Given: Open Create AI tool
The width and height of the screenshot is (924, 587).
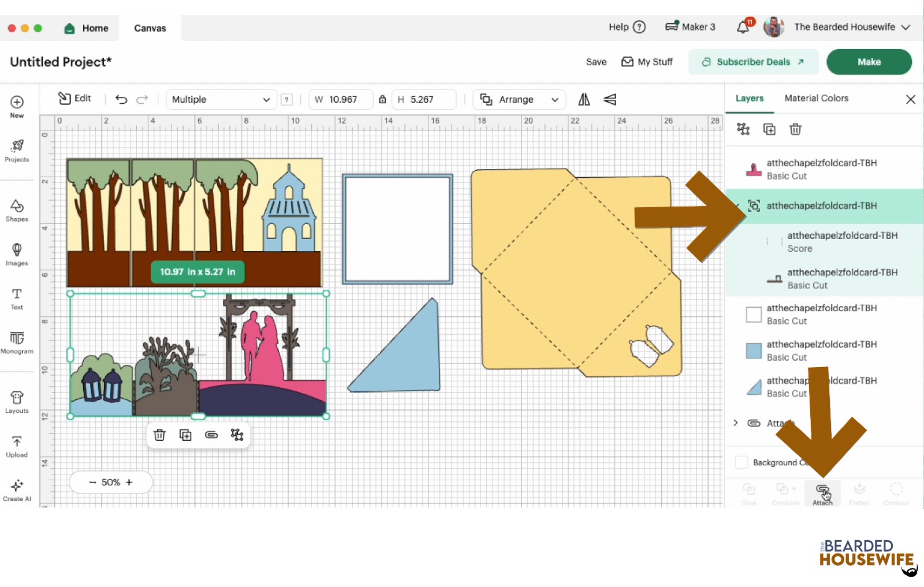Looking at the screenshot, I should [17, 489].
